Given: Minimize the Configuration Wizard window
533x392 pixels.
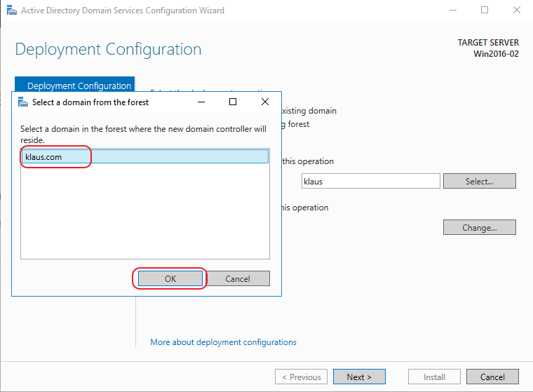Looking at the screenshot, I should [x=452, y=11].
